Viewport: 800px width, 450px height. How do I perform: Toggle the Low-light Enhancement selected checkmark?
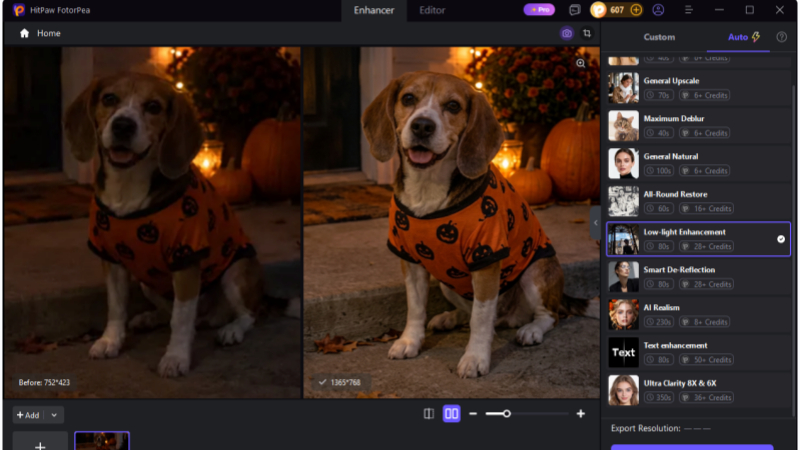[781, 239]
